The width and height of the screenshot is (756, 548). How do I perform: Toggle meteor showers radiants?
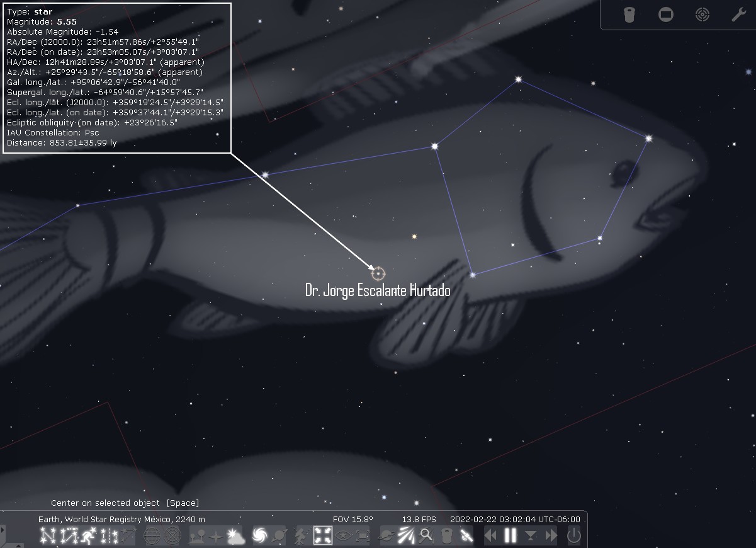pyautogui.click(x=407, y=536)
